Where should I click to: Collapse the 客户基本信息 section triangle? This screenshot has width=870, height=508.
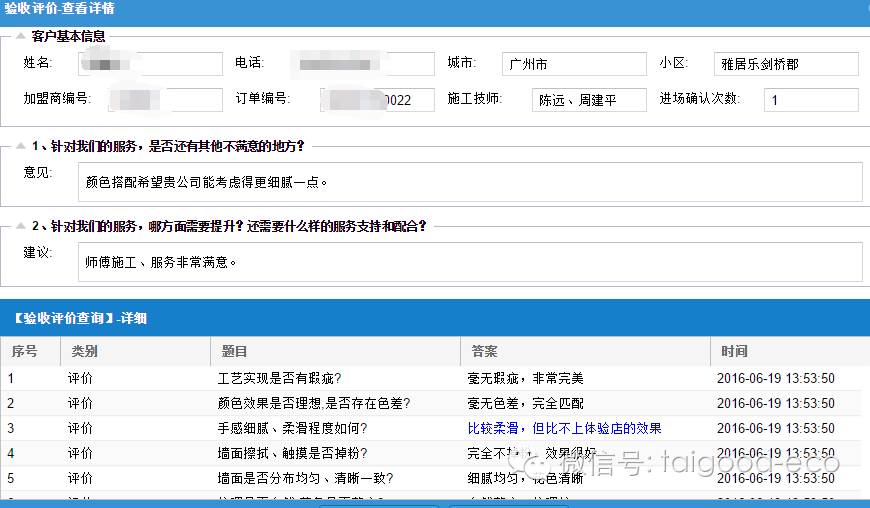tap(20, 36)
